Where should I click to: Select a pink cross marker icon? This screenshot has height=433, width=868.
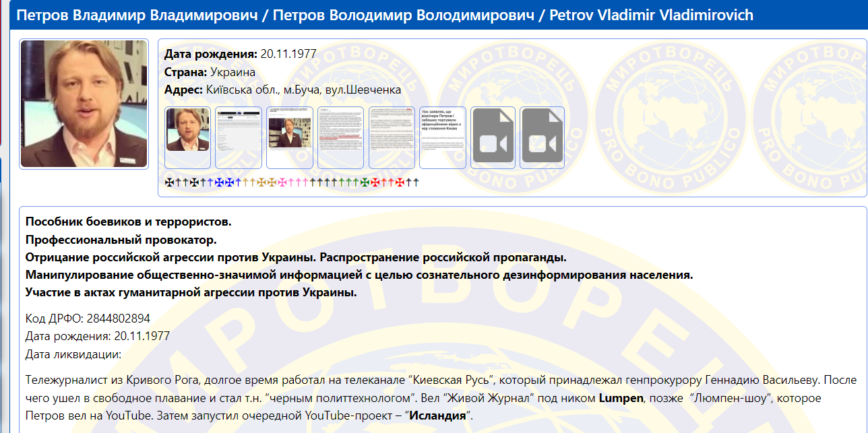pos(281,181)
